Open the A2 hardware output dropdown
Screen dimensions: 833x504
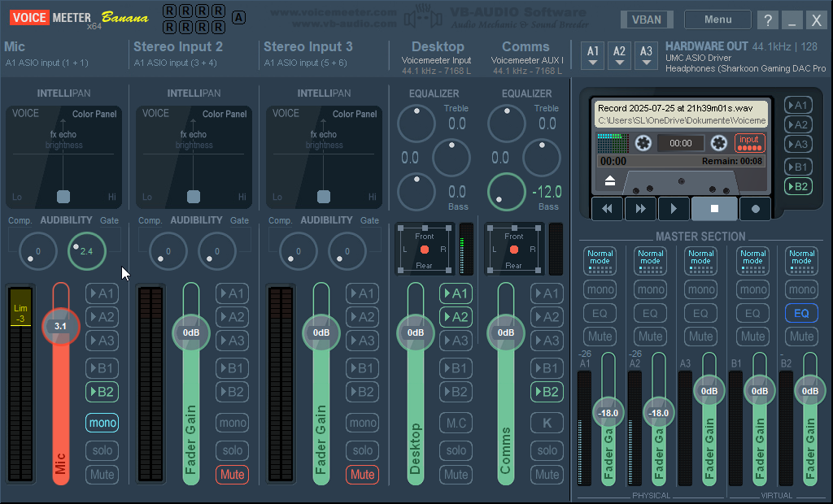(x=619, y=56)
